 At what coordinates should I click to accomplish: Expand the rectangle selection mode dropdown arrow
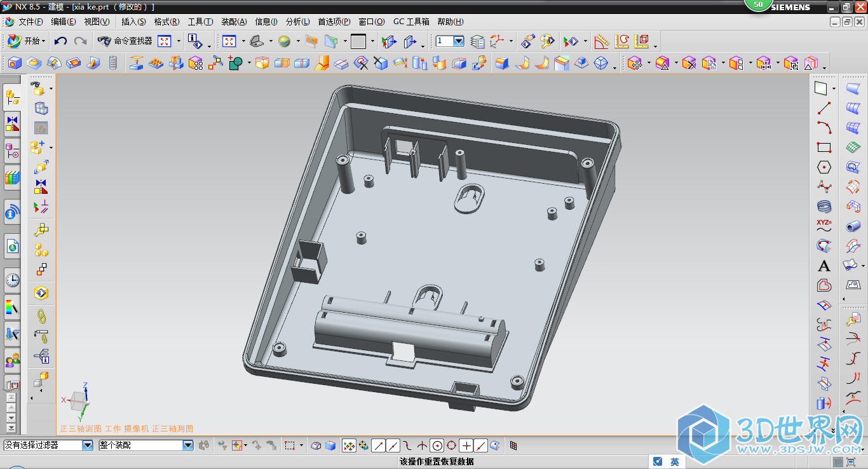pos(301,445)
